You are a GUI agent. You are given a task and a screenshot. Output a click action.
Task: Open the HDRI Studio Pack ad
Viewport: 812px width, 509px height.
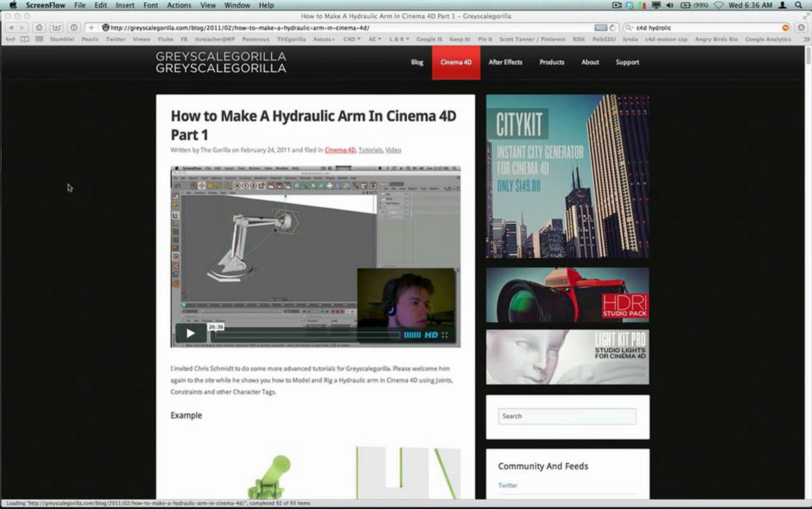[x=568, y=295]
